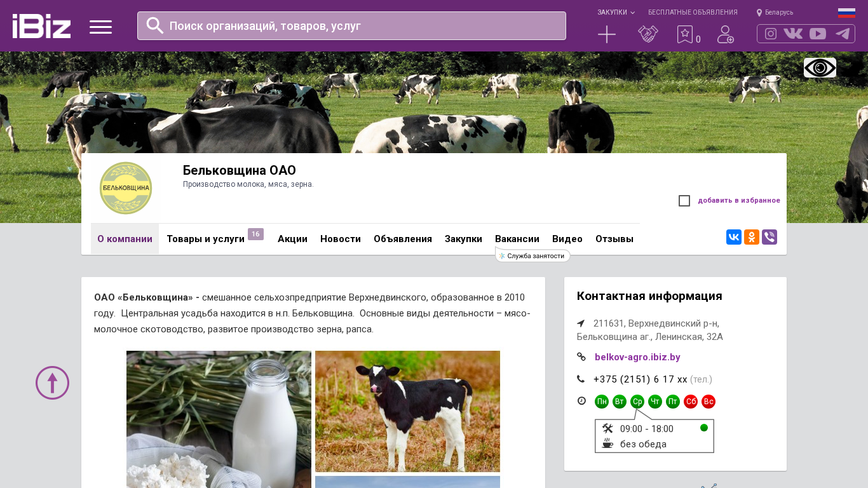Open the handshake partners icon
The height and width of the screenshot is (488, 868).
pyautogui.click(x=648, y=34)
